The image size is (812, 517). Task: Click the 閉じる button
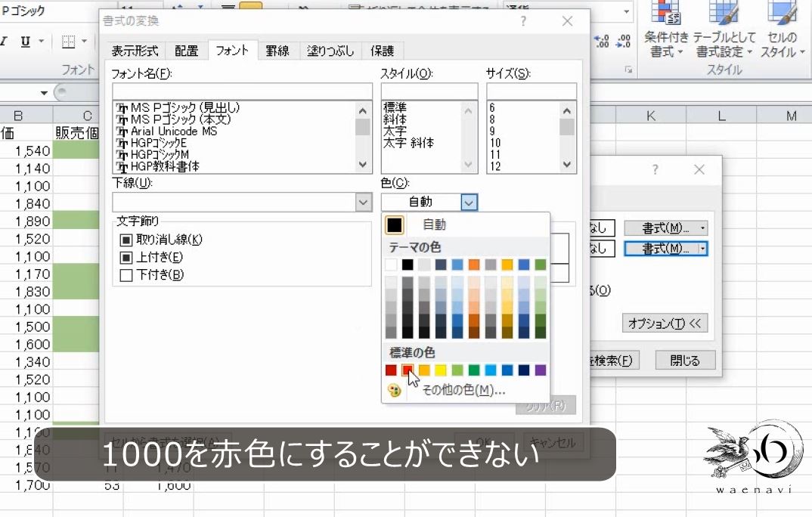684,361
